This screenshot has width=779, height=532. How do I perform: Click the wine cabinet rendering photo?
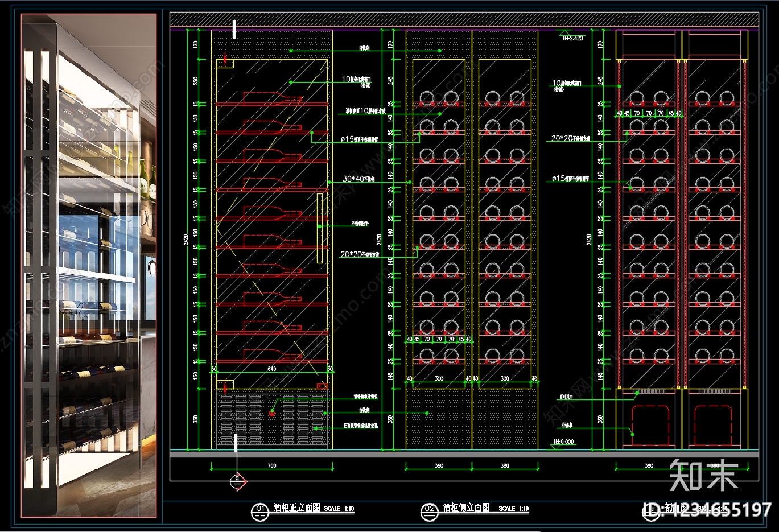pos(89,266)
